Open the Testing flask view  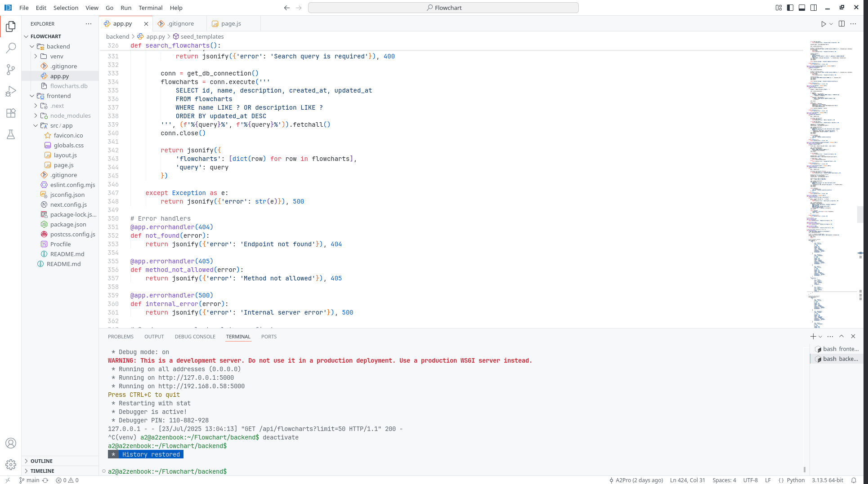(x=11, y=134)
